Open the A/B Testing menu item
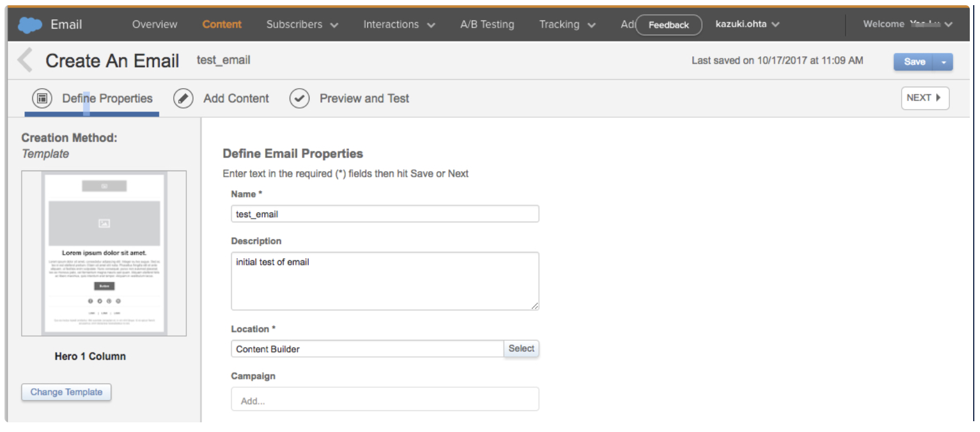The width and height of the screenshot is (980, 432). coord(487,24)
